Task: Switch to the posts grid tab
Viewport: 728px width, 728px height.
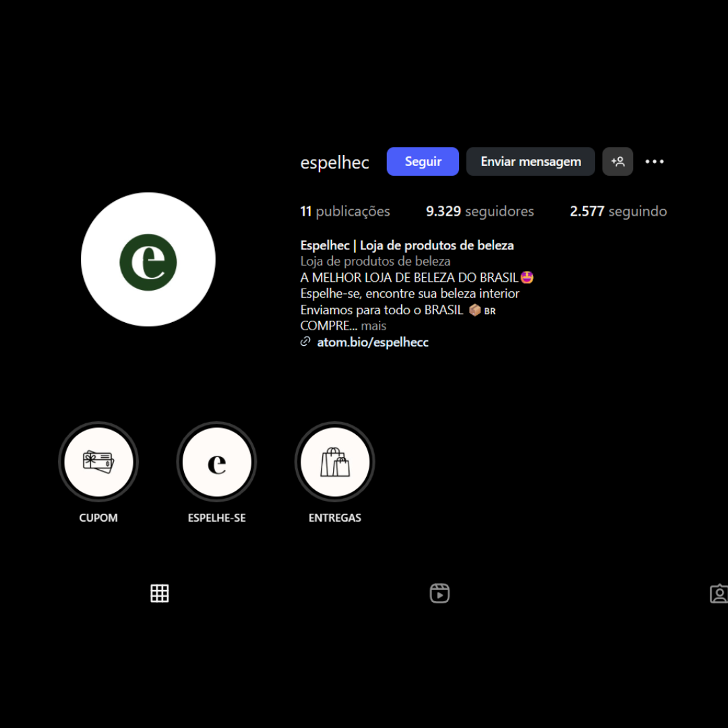Action: (x=160, y=593)
